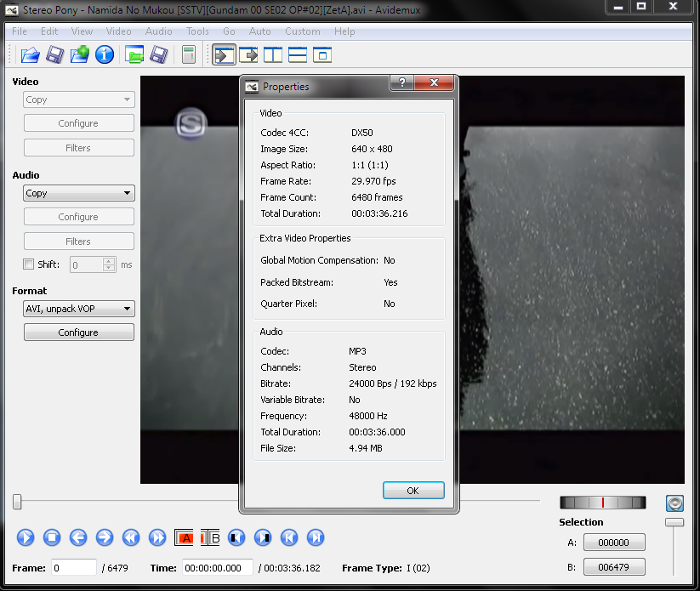This screenshot has width=700, height=591.
Task: Select codec value DX50 text
Action: [x=362, y=133]
